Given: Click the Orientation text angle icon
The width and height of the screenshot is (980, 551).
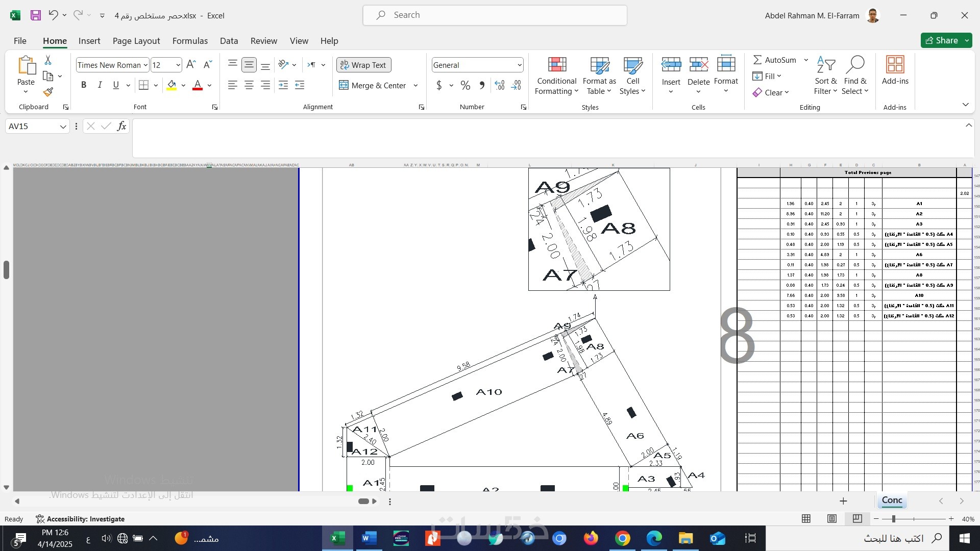Looking at the screenshot, I should tap(283, 65).
